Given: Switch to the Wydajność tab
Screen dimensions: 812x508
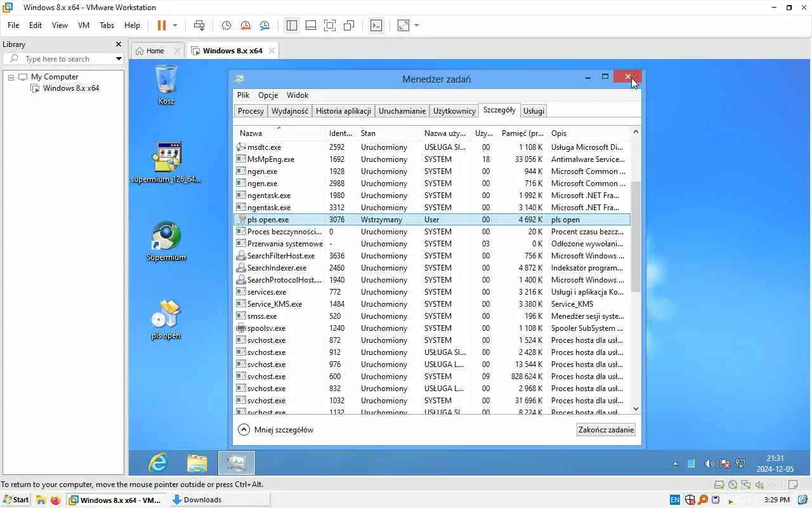Looking at the screenshot, I should [x=289, y=110].
